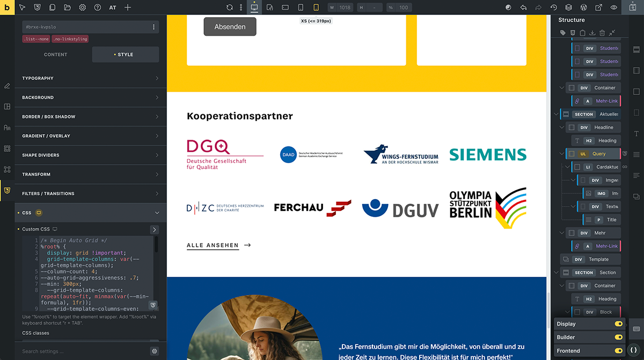Toggle the Display switch off

click(618, 324)
